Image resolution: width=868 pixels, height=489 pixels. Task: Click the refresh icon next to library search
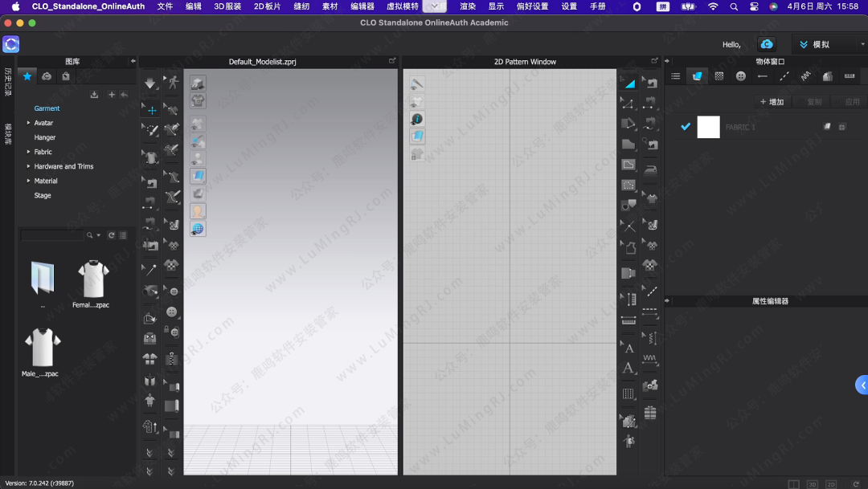coord(112,235)
